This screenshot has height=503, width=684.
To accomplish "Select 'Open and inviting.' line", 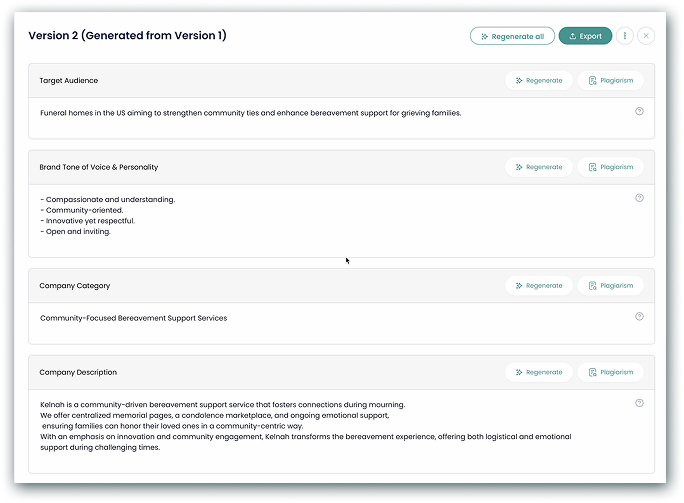I will pyautogui.click(x=75, y=232).
